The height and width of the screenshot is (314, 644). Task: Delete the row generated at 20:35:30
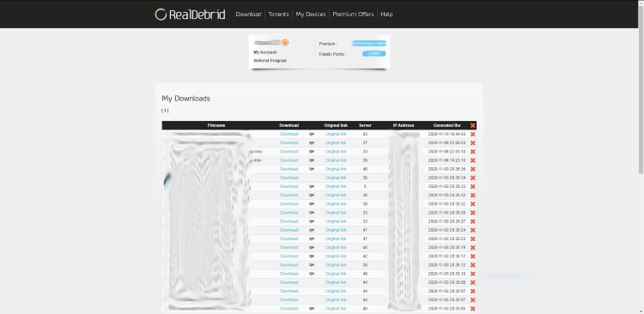(473, 213)
